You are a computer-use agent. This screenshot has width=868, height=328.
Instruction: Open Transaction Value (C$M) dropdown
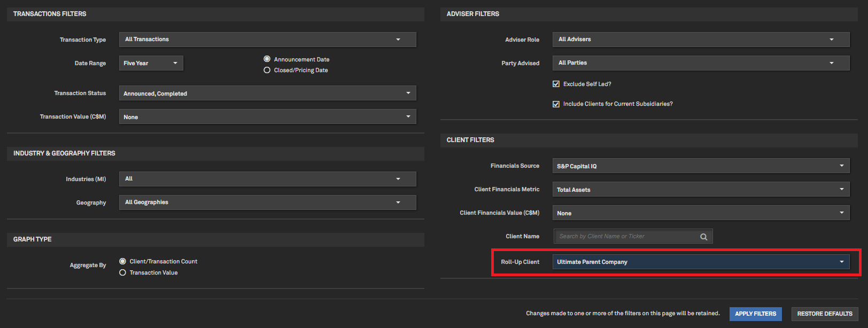point(267,117)
